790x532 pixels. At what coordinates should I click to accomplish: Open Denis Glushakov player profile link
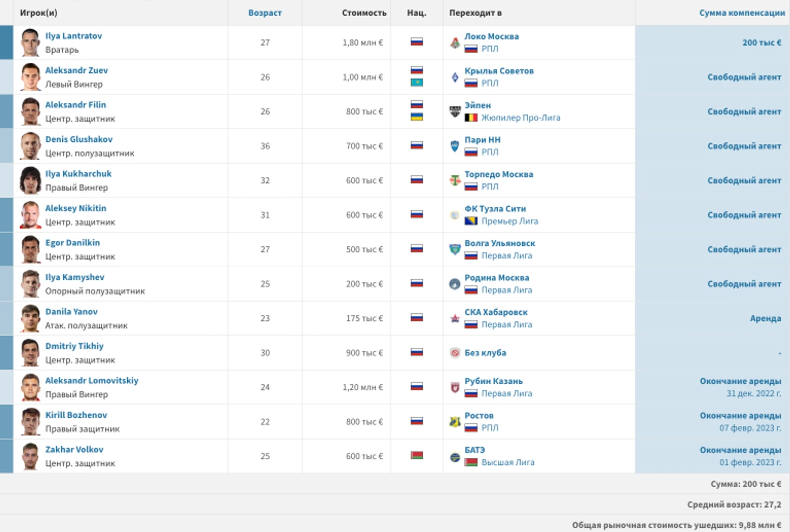point(79,140)
